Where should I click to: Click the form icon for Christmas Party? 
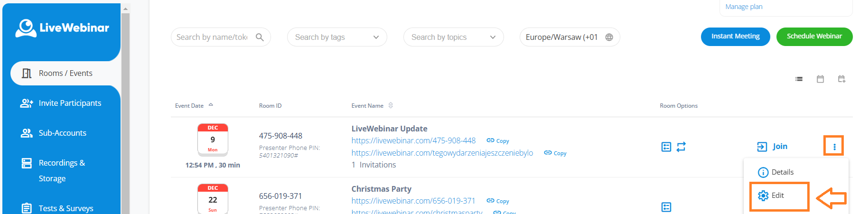pyautogui.click(x=666, y=207)
